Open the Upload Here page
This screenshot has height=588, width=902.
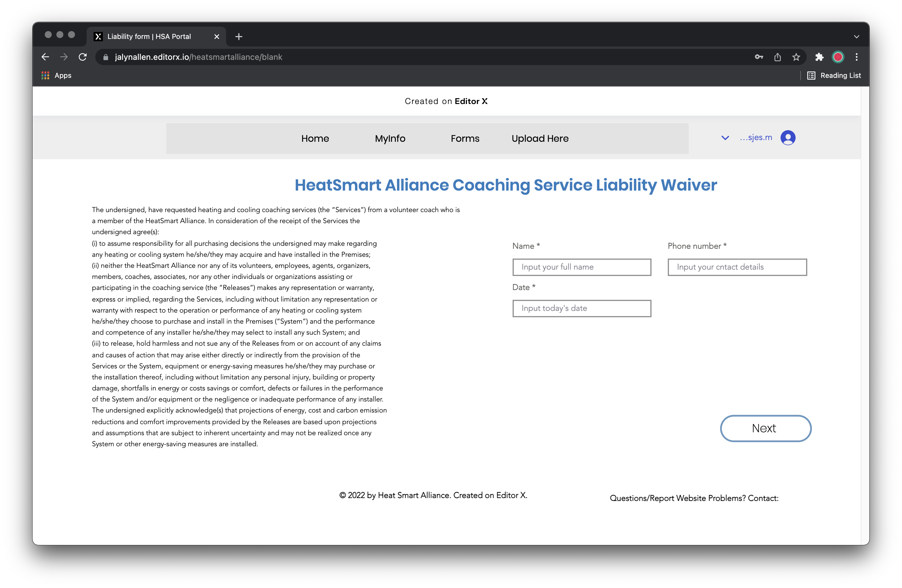tap(540, 138)
